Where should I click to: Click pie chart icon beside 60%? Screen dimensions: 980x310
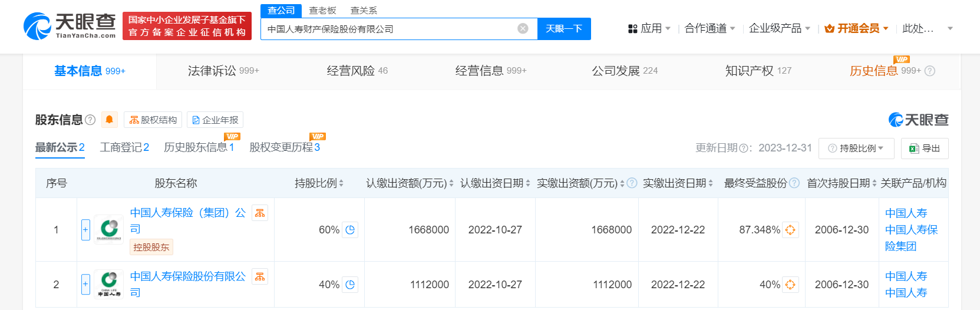coord(350,230)
